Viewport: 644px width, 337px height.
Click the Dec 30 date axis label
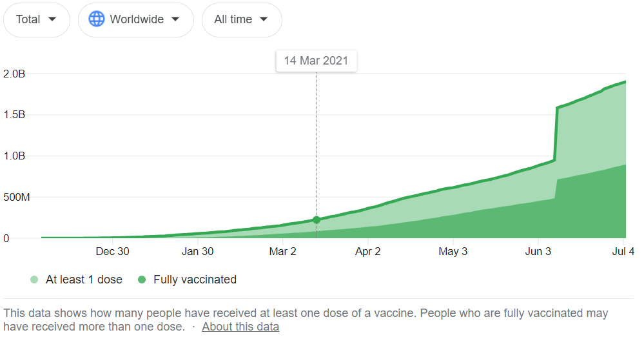click(x=113, y=251)
